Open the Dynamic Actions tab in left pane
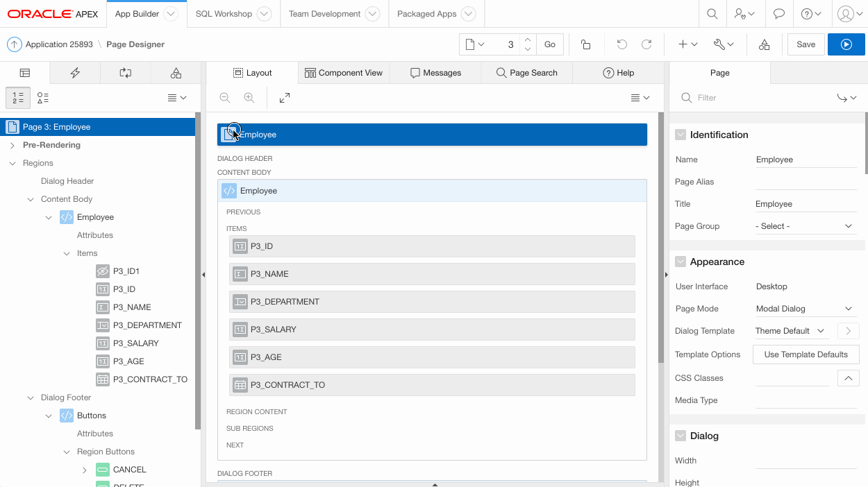The height and width of the screenshot is (487, 868). point(75,73)
